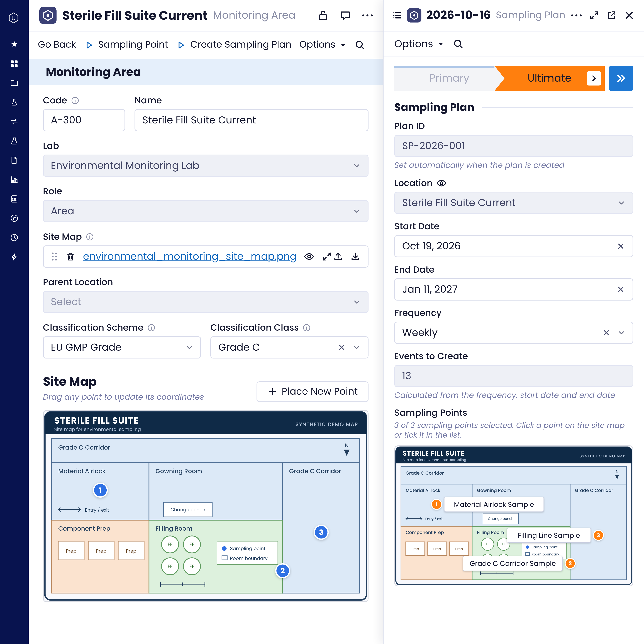Toggle Filling Line Sample point 3
Screen dimensions: 644x644
click(x=598, y=535)
